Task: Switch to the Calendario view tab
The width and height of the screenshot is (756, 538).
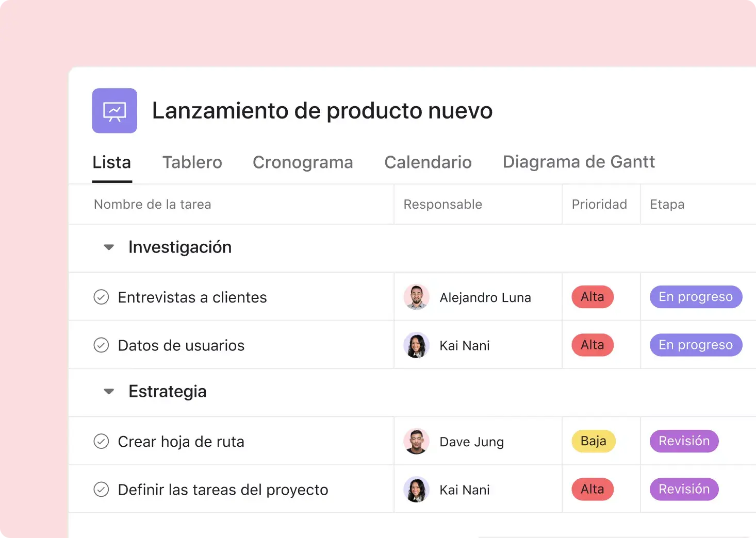Action: 428,162
